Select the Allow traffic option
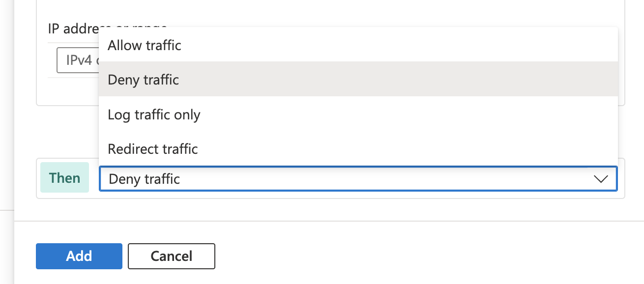This screenshot has height=284, width=644. click(x=145, y=46)
